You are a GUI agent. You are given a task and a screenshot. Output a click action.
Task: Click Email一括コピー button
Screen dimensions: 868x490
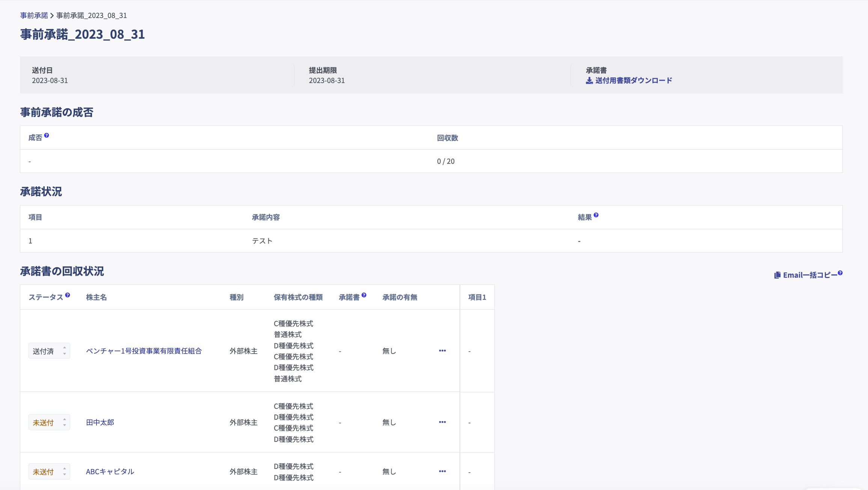[810, 275]
